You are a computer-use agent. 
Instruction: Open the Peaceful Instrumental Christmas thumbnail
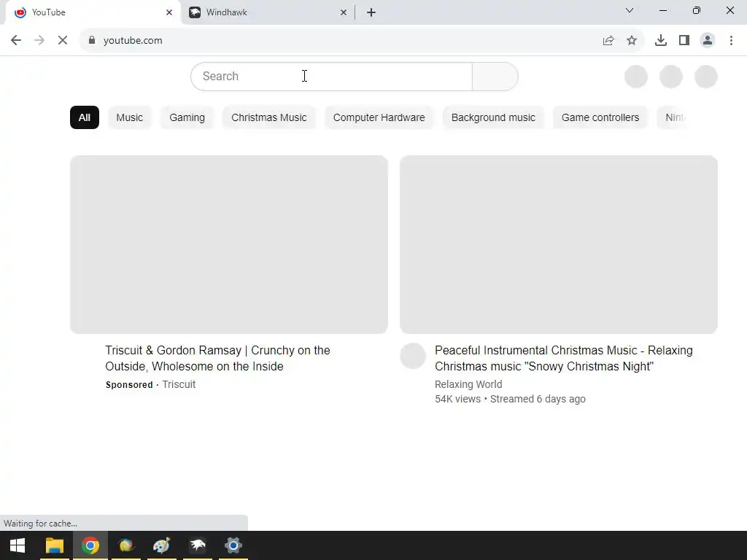click(x=559, y=244)
